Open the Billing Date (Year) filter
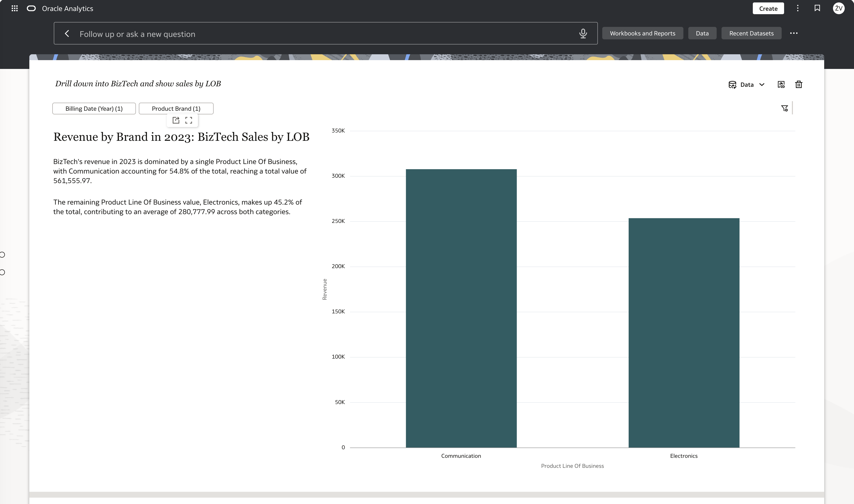854x504 pixels. (x=94, y=109)
